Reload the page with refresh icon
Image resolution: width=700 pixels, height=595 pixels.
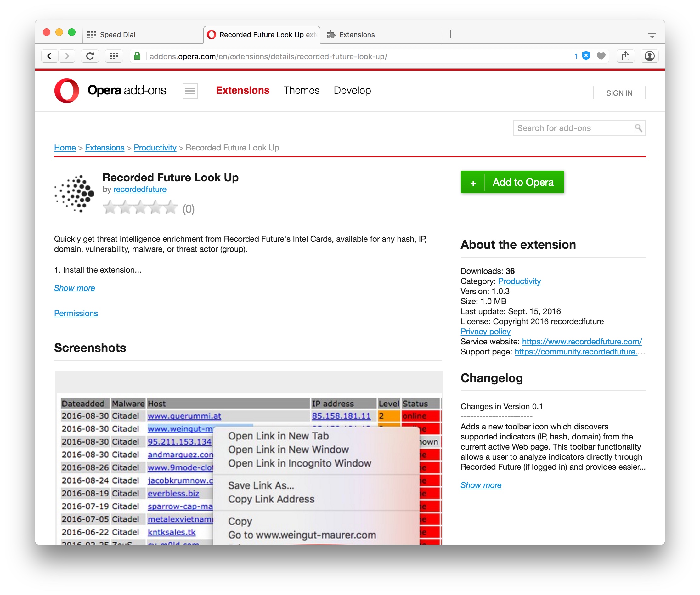tap(90, 56)
